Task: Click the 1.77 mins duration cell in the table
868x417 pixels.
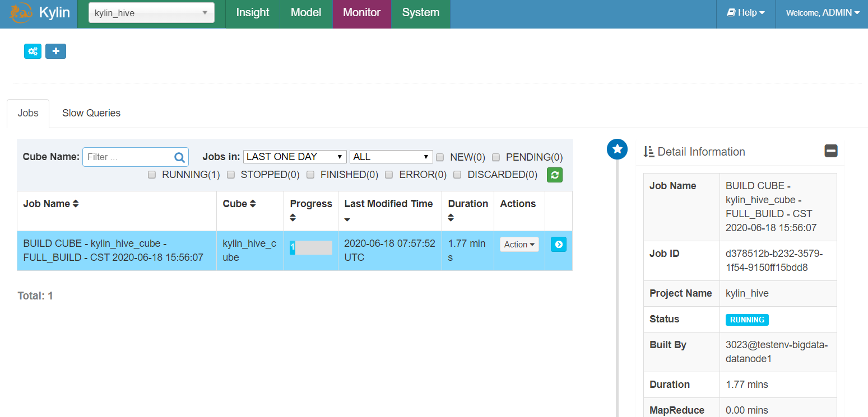Action: coord(467,251)
